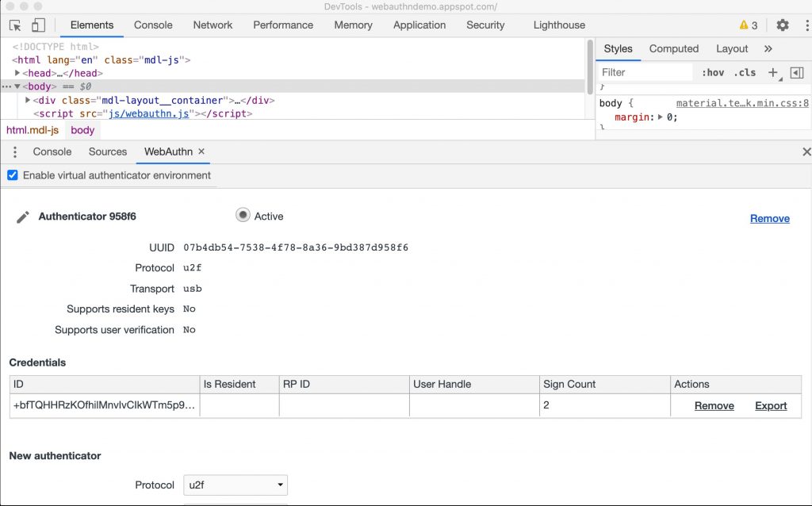This screenshot has height=506, width=812.
Task: Click the UUID value 07b4db54-7538-4f78...
Action: [296, 247]
